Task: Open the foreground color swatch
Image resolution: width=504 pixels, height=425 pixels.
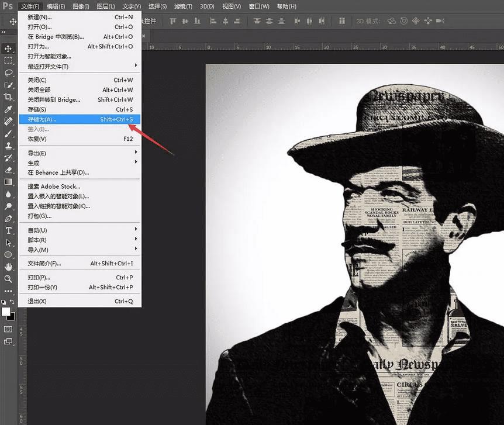Action: tap(6, 311)
